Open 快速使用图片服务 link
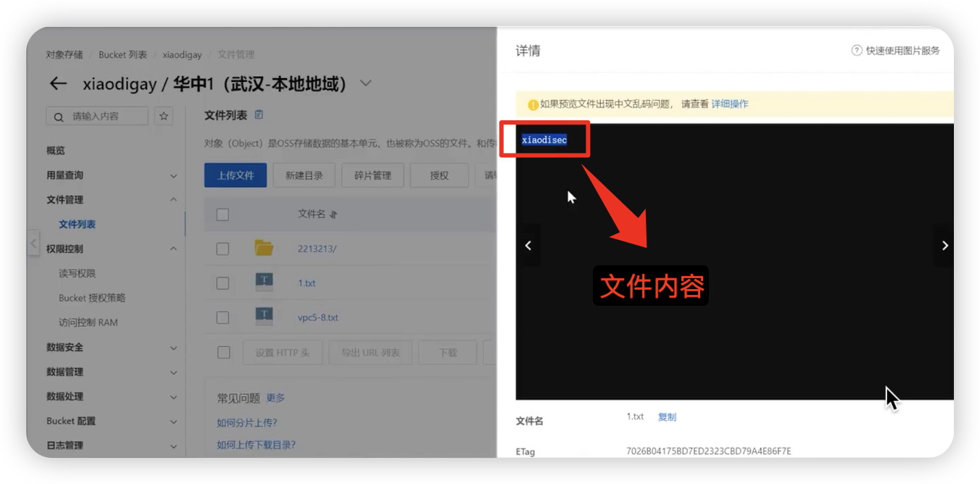 click(903, 51)
